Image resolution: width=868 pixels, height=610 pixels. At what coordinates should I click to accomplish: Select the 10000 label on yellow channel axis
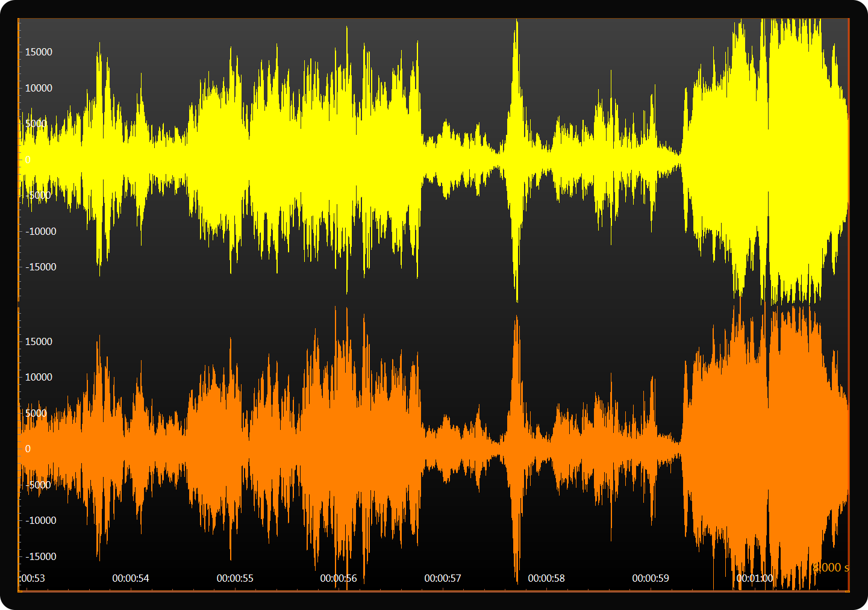click(39, 89)
